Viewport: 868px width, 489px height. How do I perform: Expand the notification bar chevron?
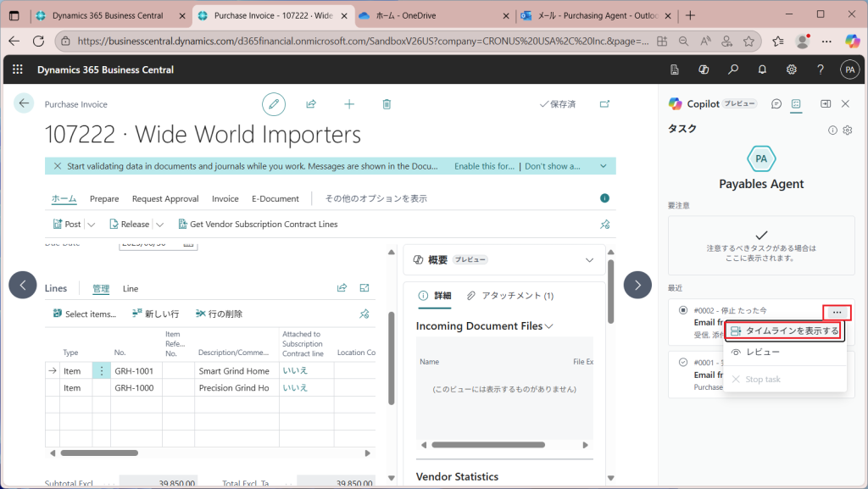coord(604,166)
